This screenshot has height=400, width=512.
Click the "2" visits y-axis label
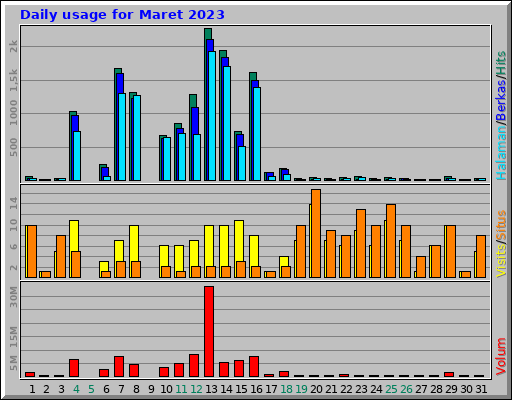(13, 267)
